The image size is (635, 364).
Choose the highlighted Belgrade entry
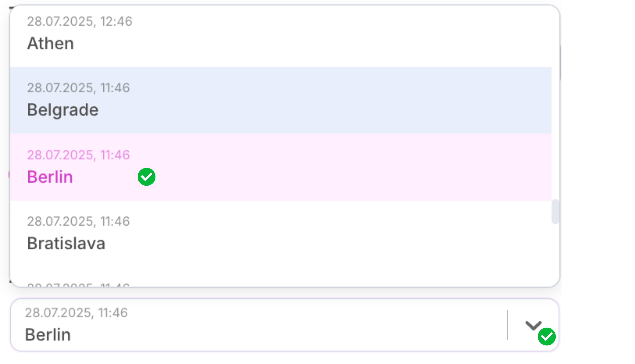pyautogui.click(x=63, y=110)
